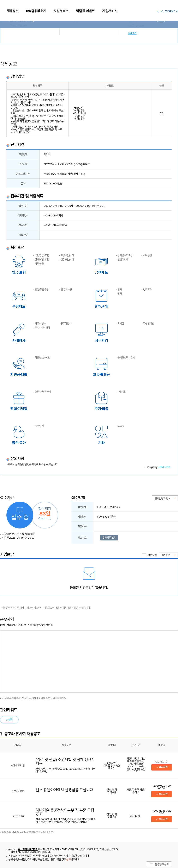Screen dimensions: 178x868
Task: Click the login arrow icon
Action: [158, 11]
